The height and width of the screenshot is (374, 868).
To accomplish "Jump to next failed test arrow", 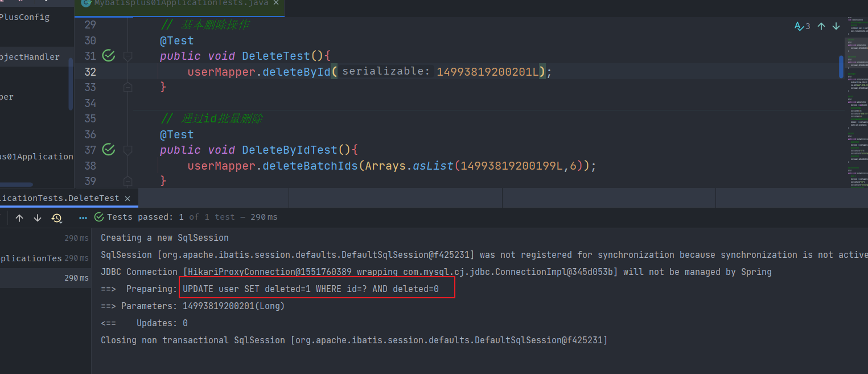I will 38,217.
